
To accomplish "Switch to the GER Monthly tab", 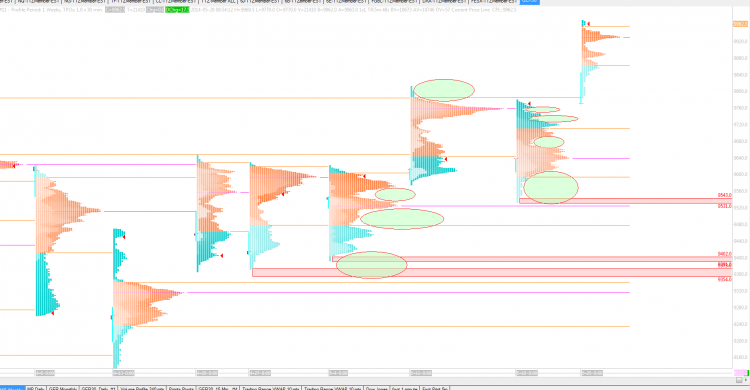I will pyautogui.click(x=63, y=389).
